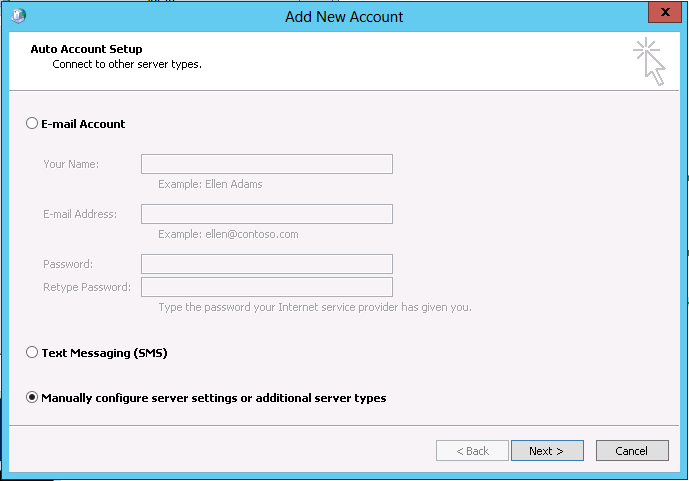This screenshot has width=689, height=481.
Task: Click the Add New Account title bar
Action: point(344,15)
